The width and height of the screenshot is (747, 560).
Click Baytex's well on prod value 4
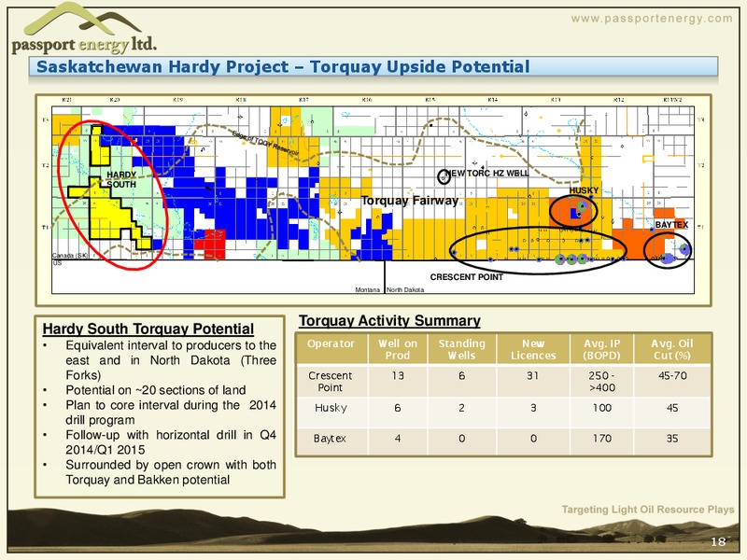click(x=398, y=438)
